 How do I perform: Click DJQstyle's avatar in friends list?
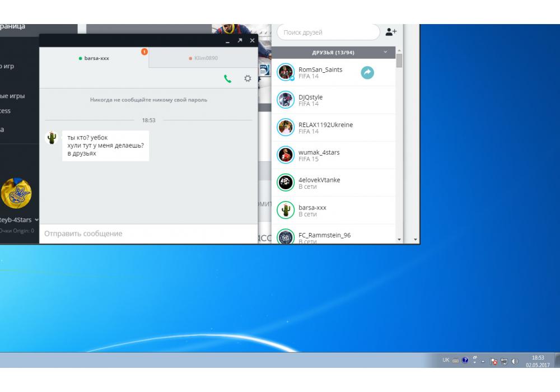[286, 100]
